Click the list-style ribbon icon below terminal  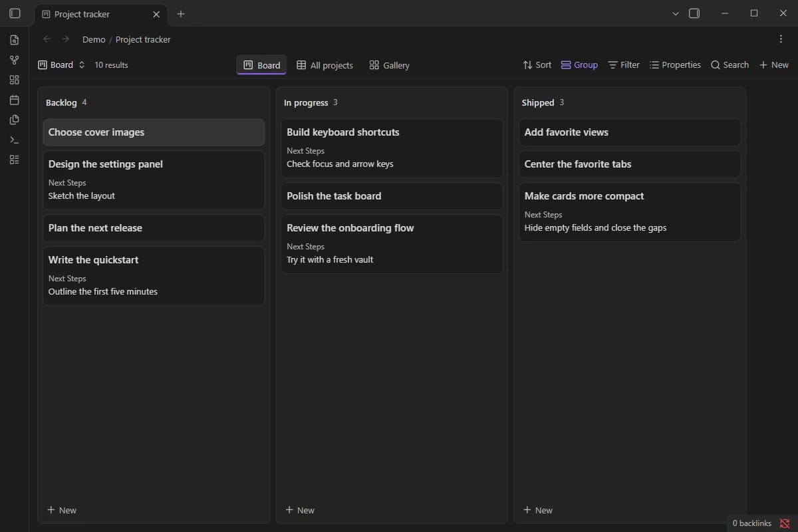tap(14, 160)
